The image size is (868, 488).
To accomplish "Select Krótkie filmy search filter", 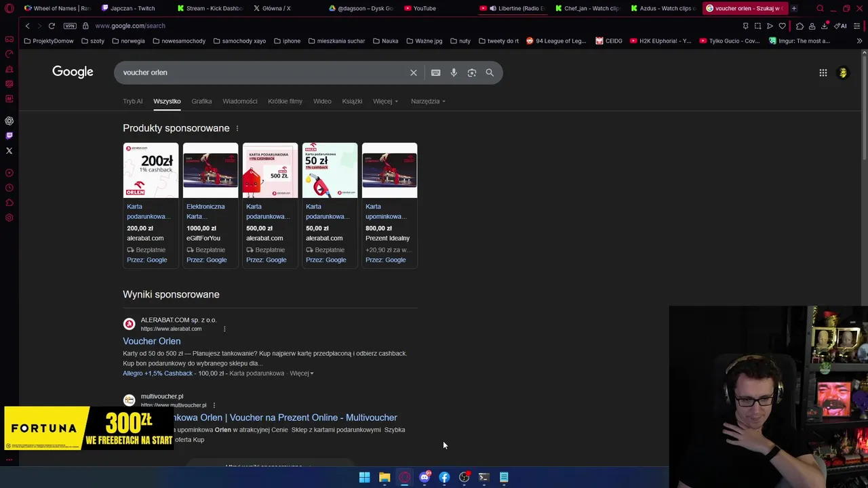I will tap(285, 101).
